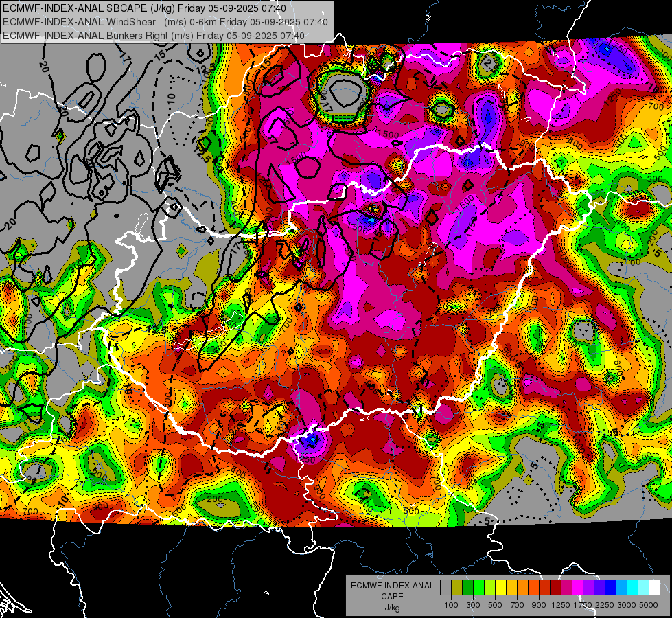Click the 300 tick label in legend
This screenshot has height=618, width=672.
(473, 605)
